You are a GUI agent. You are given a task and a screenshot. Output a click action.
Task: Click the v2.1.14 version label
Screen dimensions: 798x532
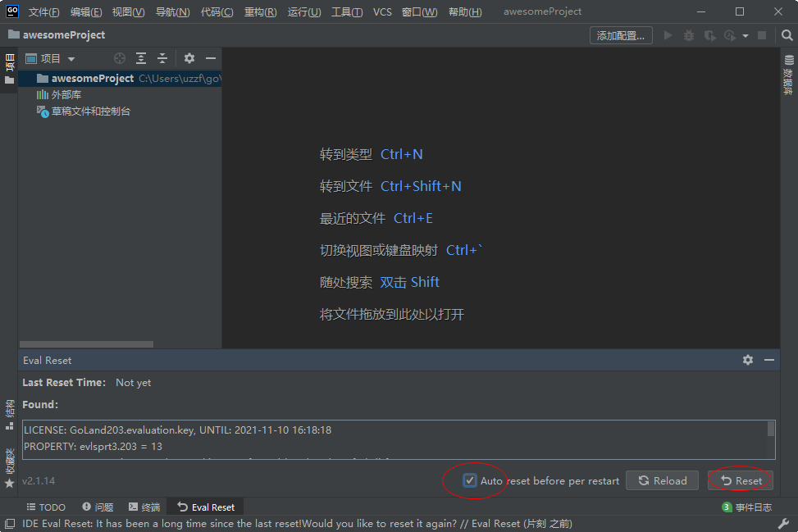(39, 480)
